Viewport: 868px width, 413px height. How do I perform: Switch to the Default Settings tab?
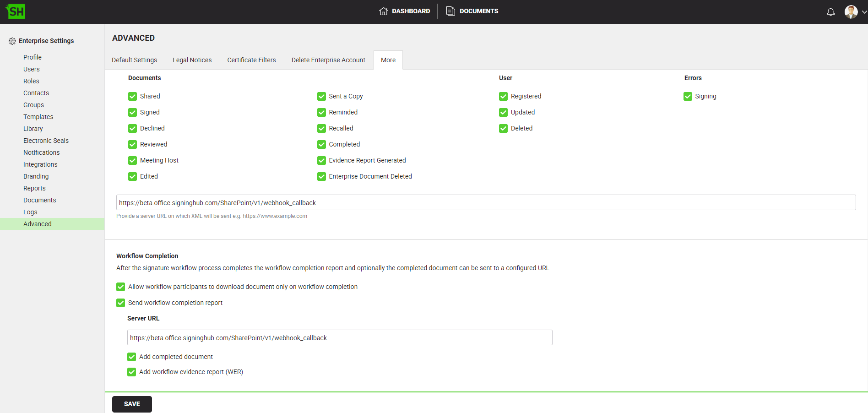click(x=134, y=60)
